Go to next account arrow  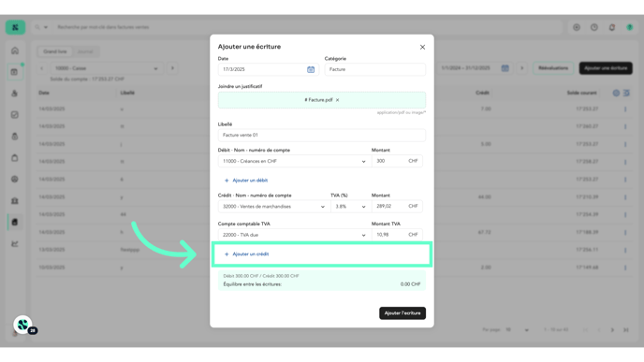click(172, 68)
